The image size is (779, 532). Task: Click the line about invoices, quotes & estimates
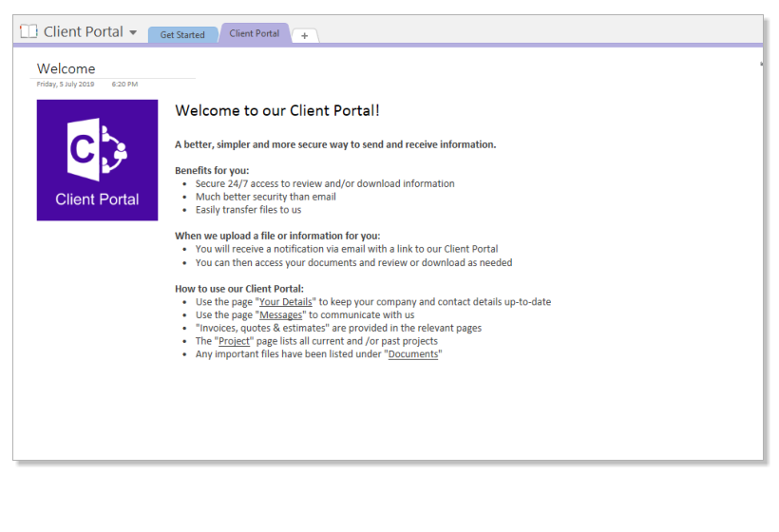[338, 328]
